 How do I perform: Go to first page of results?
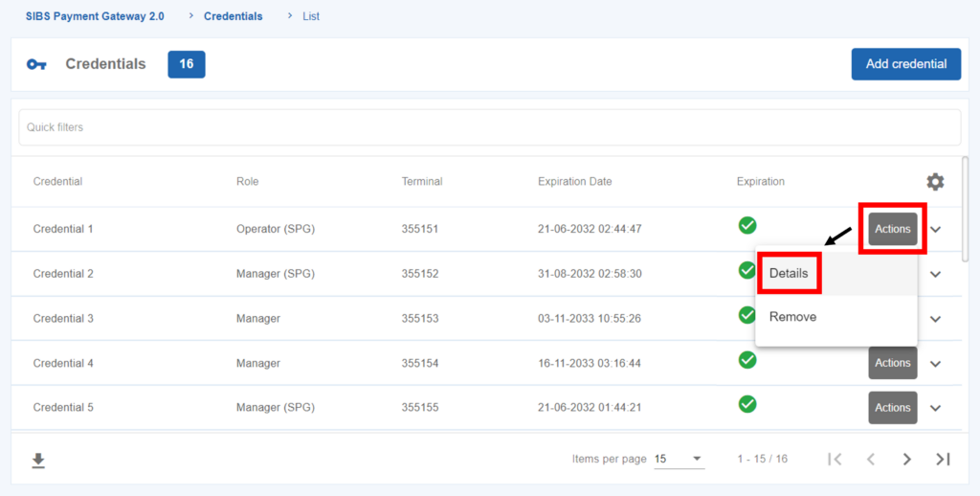[835, 460]
